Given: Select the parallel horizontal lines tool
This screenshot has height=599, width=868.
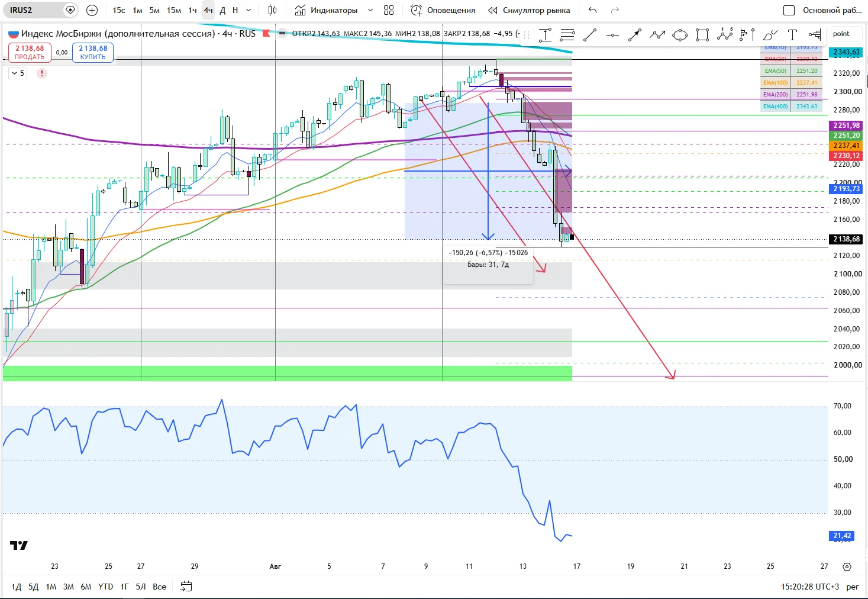Looking at the screenshot, I should pos(567,35).
